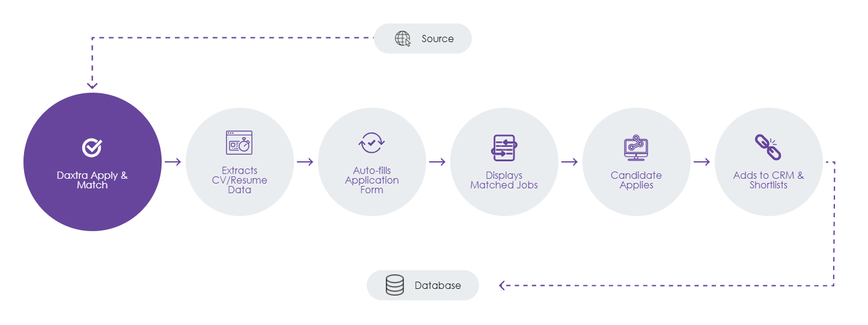Select the circular refresh checkmark icon
The image size is (868, 325).
point(371,143)
